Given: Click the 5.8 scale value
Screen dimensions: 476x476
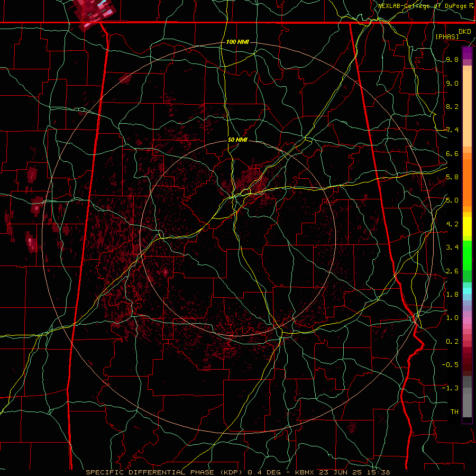Looking at the screenshot, I should click(452, 177).
